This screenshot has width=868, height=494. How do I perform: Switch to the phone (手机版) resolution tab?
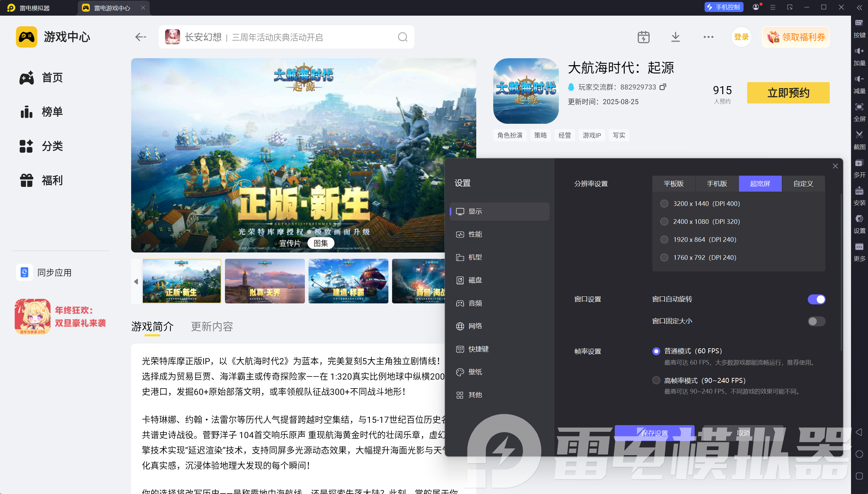tap(717, 184)
